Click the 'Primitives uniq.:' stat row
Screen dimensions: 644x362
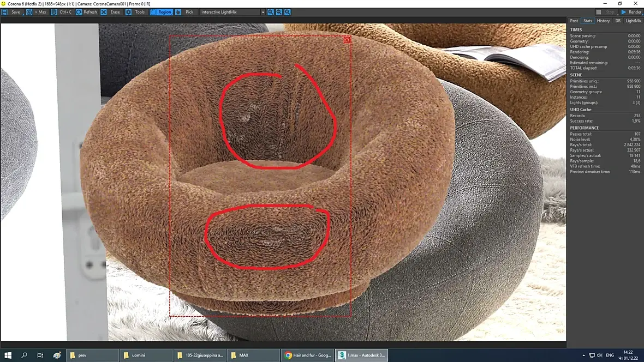(x=605, y=81)
